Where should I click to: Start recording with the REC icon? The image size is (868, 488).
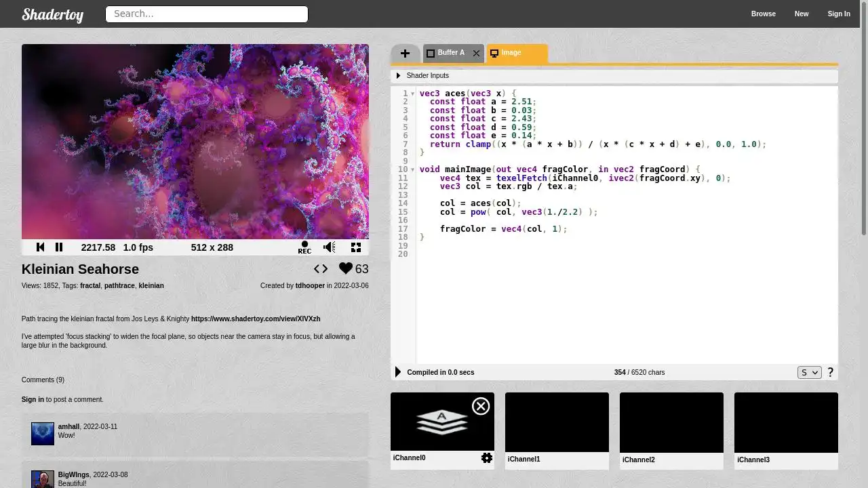click(304, 247)
